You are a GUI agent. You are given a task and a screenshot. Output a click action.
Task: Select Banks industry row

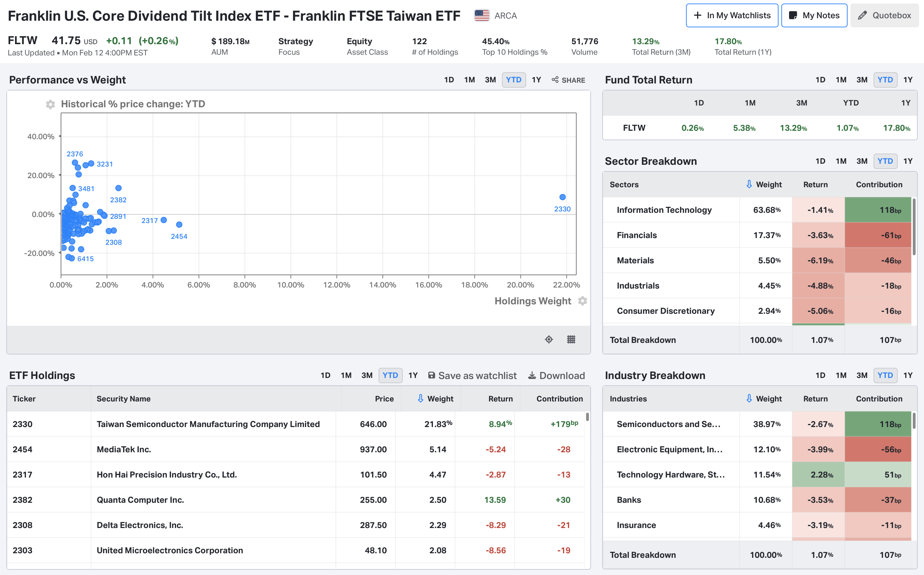pos(757,500)
